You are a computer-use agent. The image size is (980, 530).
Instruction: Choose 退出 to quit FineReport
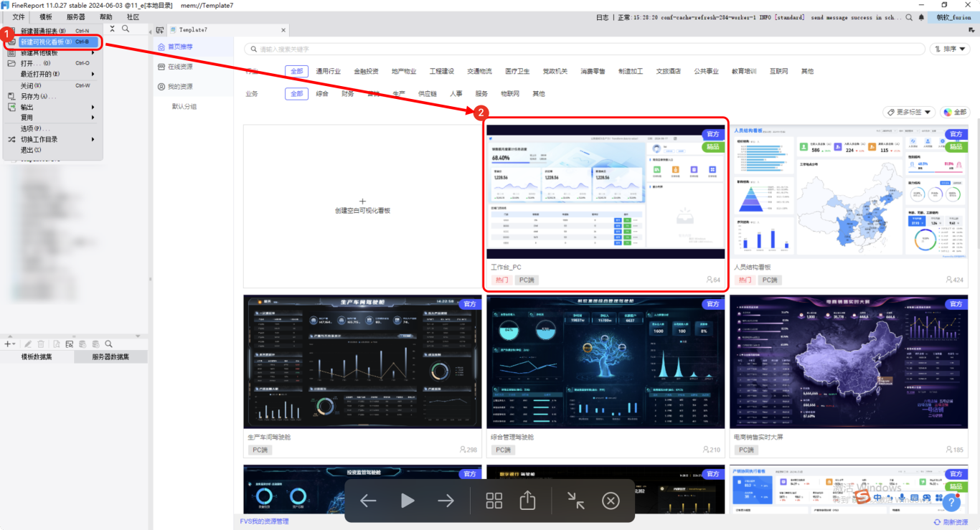point(53,150)
